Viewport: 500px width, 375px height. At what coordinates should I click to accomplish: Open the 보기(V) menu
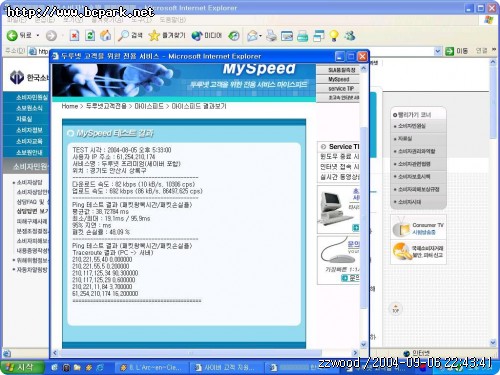(73, 20)
